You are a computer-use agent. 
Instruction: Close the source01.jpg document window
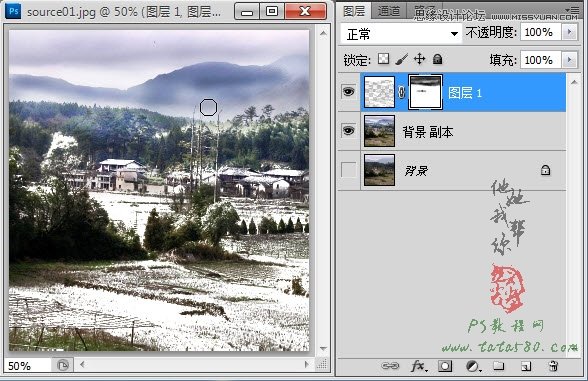[305, 12]
